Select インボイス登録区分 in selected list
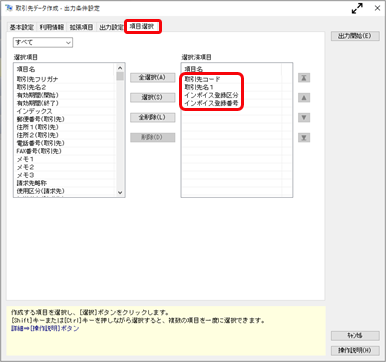 (211, 95)
